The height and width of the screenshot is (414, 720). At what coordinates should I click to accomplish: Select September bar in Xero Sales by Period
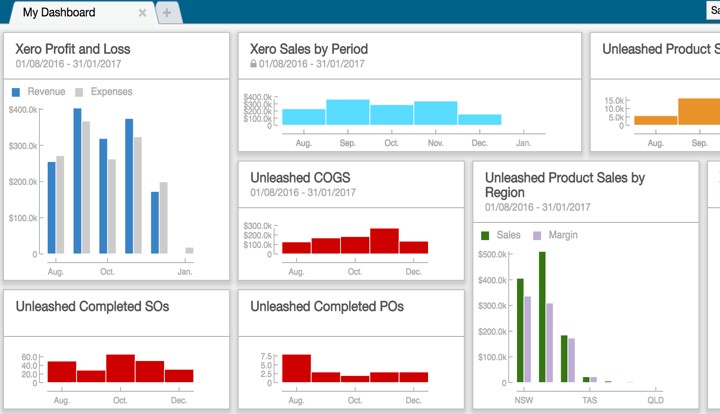pyautogui.click(x=348, y=112)
